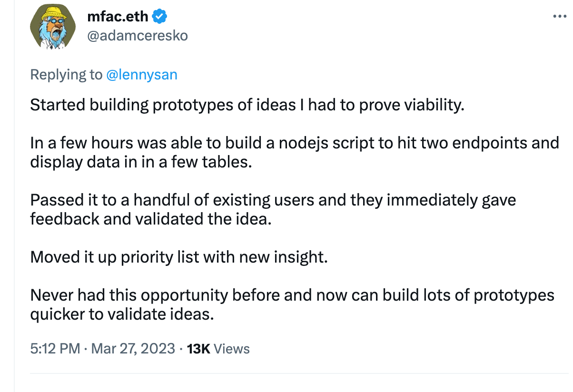
Task: Click the "Passed it to a handful" line
Action: (273, 200)
